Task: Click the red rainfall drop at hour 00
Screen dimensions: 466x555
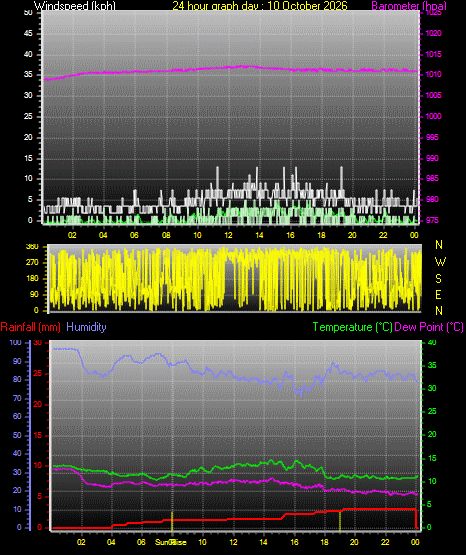Action: coord(416,519)
